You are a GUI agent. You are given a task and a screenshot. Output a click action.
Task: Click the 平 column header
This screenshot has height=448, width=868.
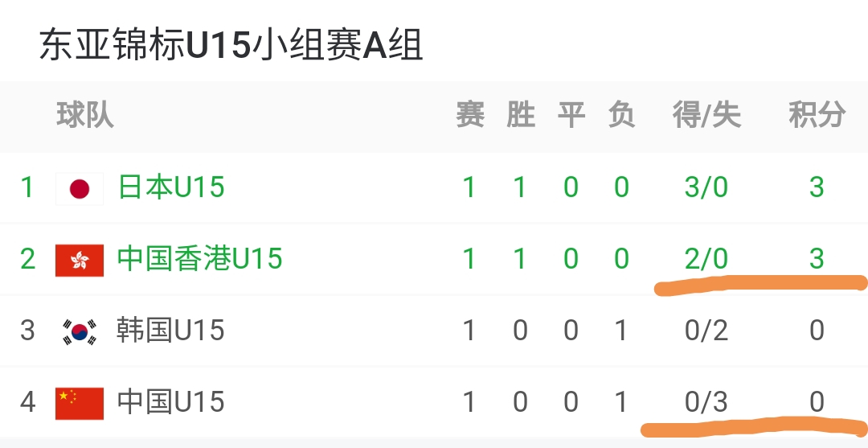[x=571, y=116]
